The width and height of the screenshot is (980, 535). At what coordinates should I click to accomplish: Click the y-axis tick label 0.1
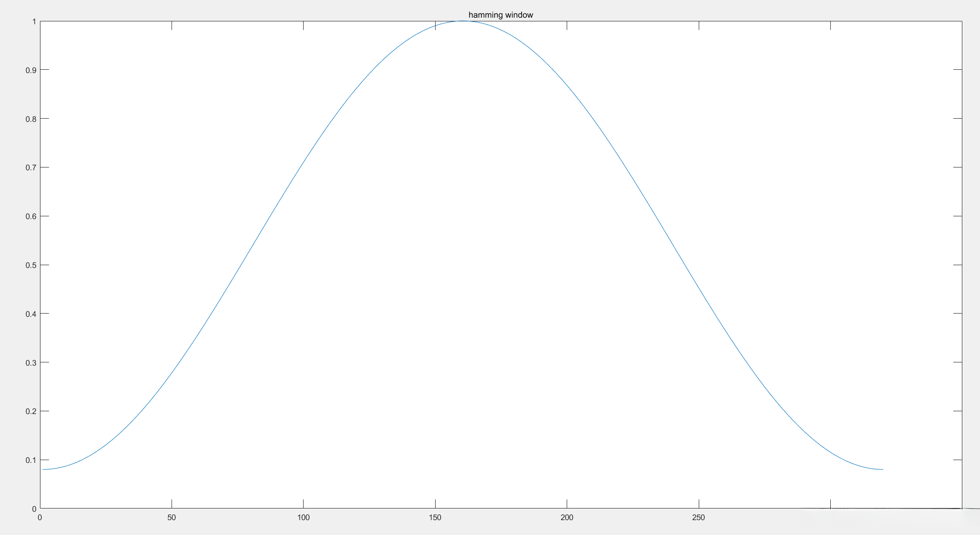[31, 460]
